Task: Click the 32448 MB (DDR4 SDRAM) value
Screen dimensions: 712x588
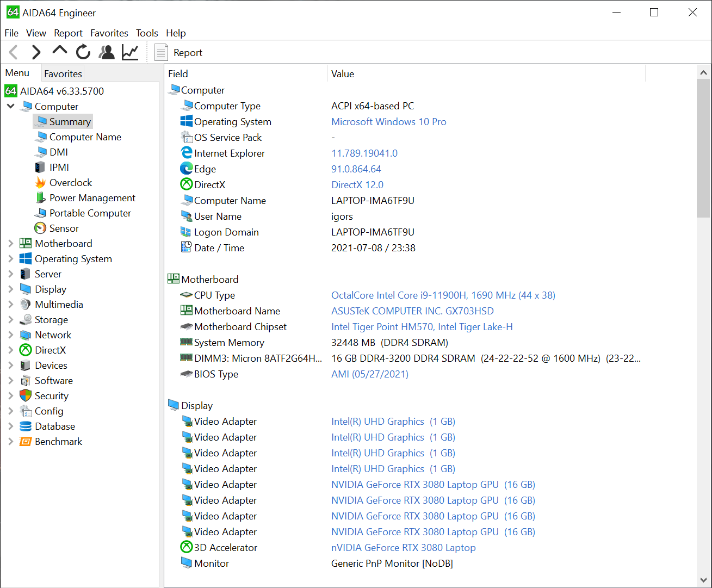Action: coord(389,343)
